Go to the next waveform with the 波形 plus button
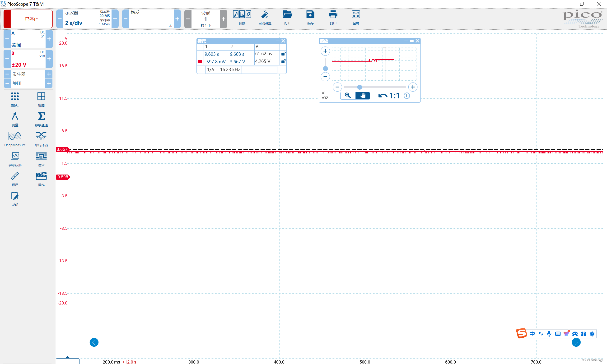This screenshot has width=607, height=364. click(223, 19)
